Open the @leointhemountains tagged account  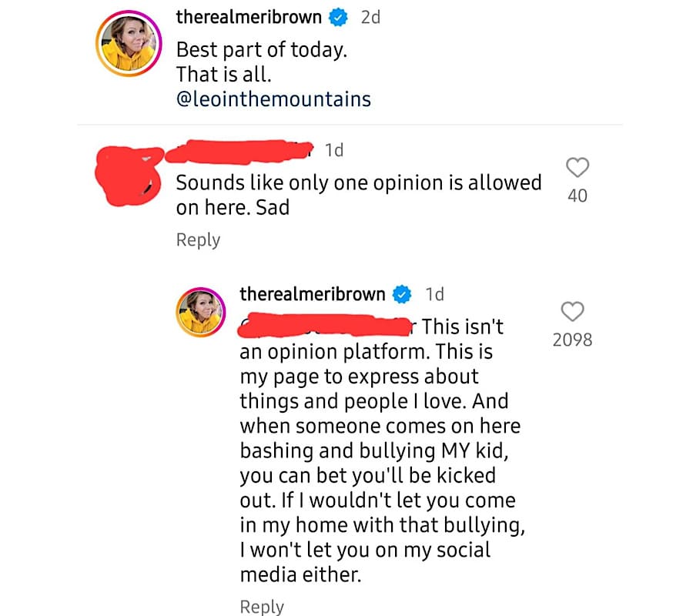coord(273,99)
